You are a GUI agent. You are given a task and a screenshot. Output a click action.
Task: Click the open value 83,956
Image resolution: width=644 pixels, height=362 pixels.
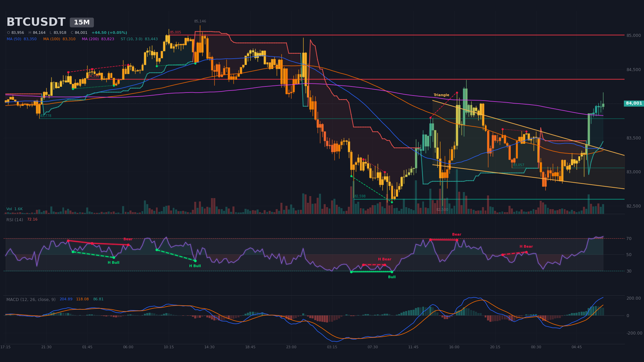[x=17, y=33]
